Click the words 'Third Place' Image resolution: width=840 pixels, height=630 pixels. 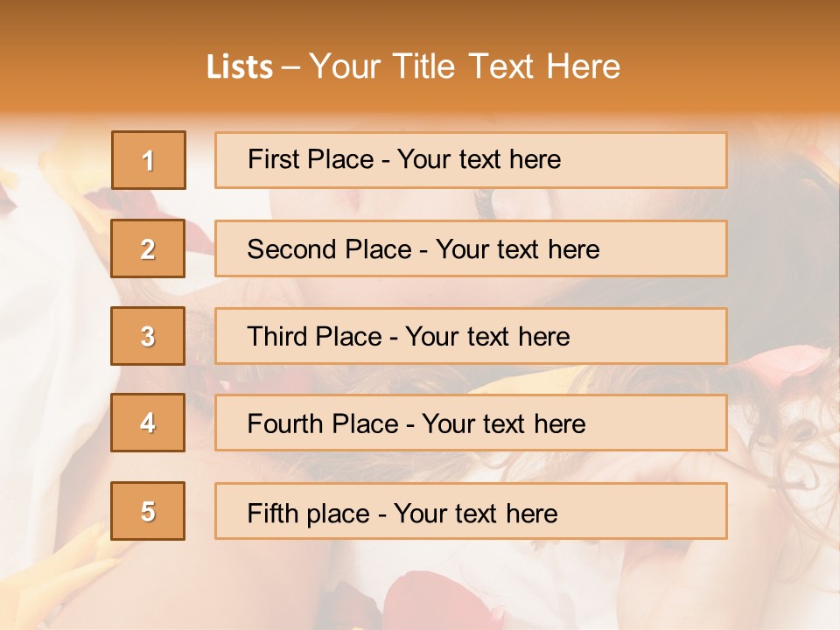(x=314, y=336)
